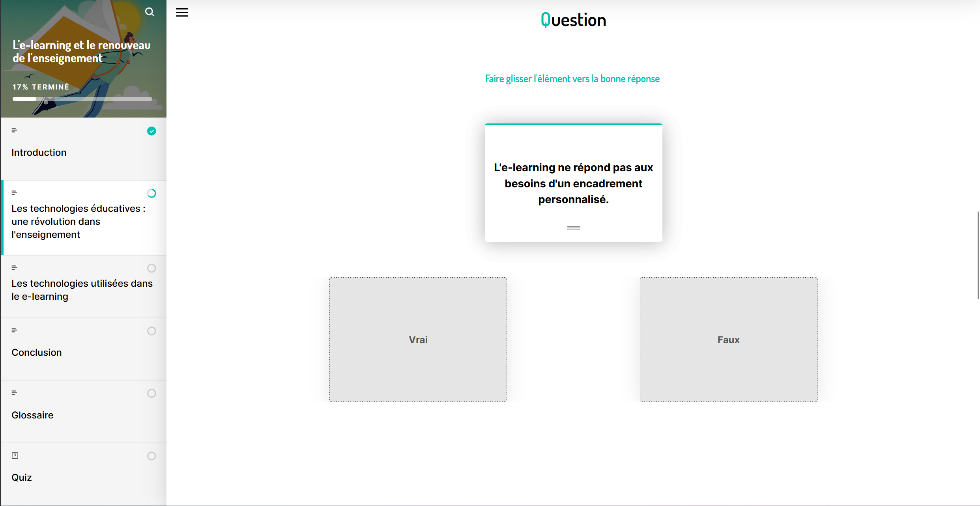The width and height of the screenshot is (980, 506).
Task: Open the Introduction lesson
Action: click(39, 153)
